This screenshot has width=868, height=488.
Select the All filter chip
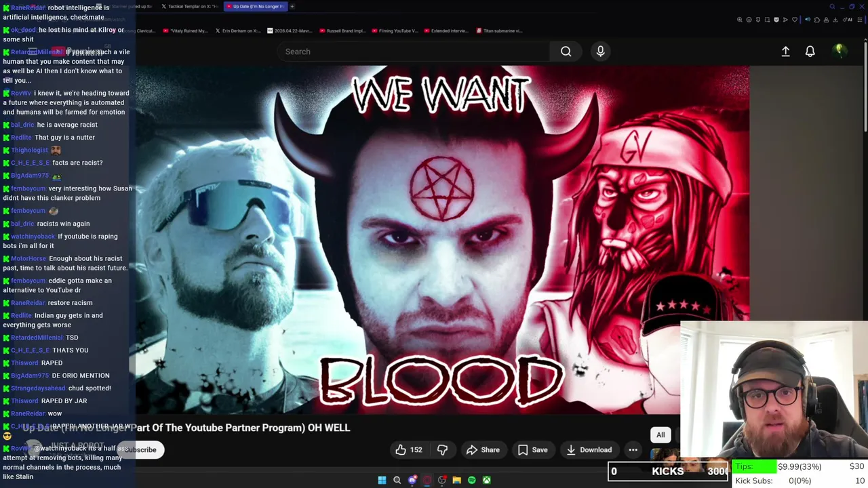coord(660,434)
